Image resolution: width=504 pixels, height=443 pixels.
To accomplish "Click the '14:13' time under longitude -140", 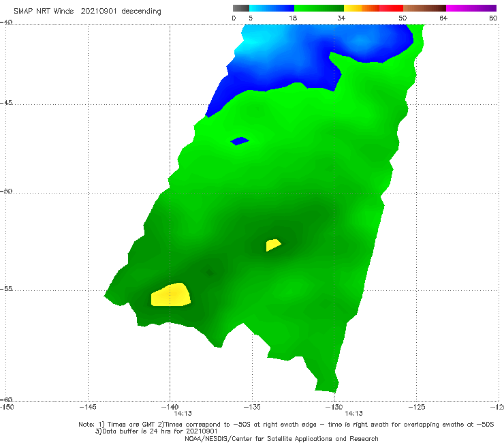I will (x=183, y=414).
